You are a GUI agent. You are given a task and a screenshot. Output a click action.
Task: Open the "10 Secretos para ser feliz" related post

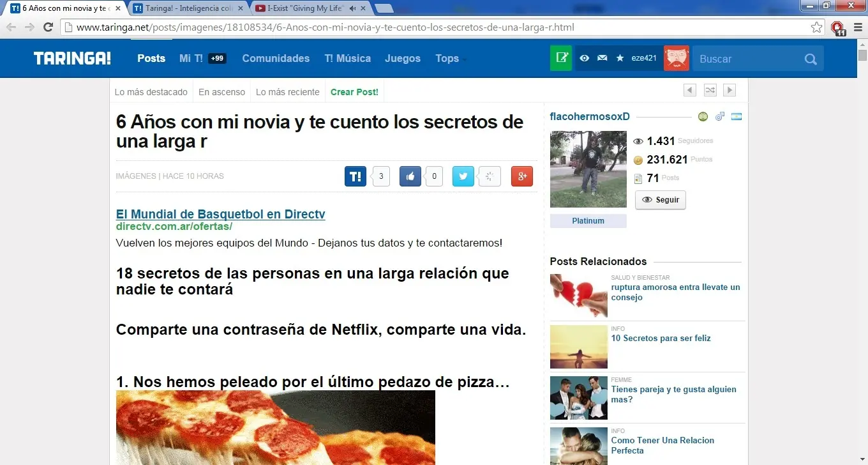[x=661, y=339]
